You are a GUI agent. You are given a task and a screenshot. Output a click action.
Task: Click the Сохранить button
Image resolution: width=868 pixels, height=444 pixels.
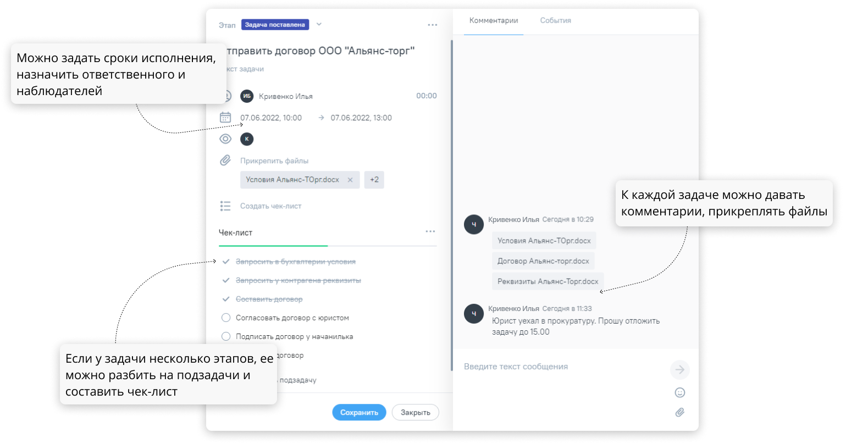tap(359, 413)
